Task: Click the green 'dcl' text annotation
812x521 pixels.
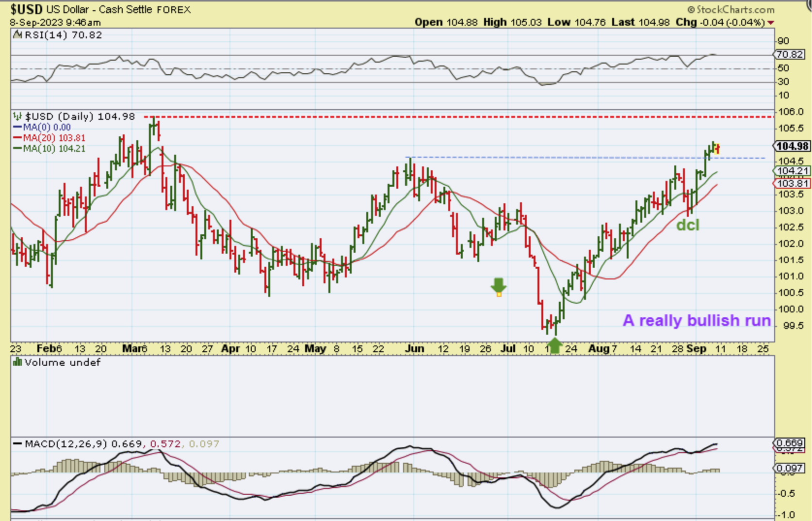Action: coord(687,225)
